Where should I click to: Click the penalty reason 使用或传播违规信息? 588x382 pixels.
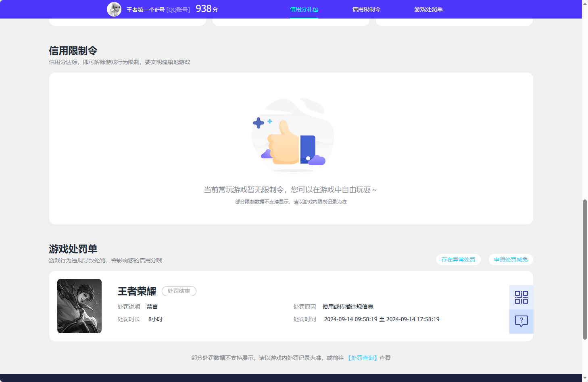pyautogui.click(x=347, y=306)
